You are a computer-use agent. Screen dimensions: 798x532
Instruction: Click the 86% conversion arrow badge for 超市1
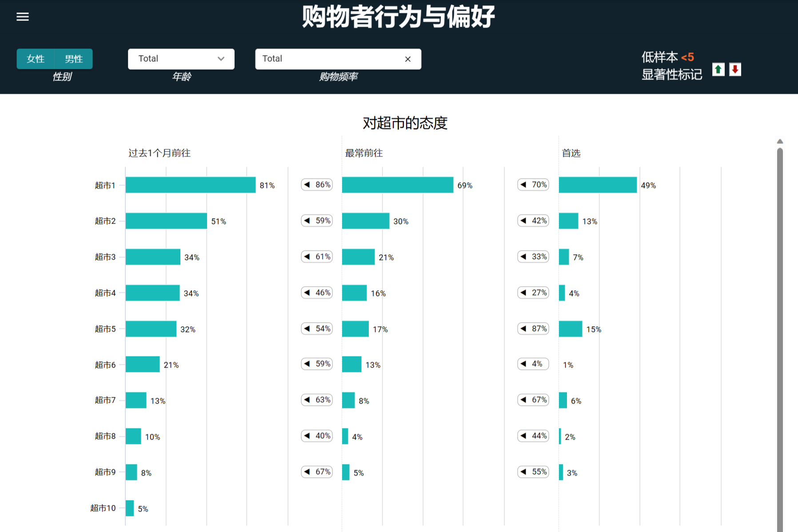point(317,185)
